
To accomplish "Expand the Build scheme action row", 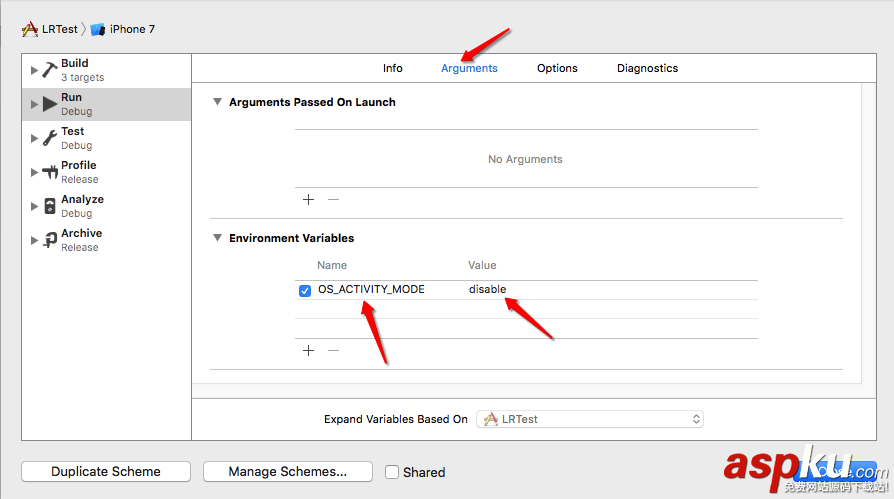I will (35, 70).
